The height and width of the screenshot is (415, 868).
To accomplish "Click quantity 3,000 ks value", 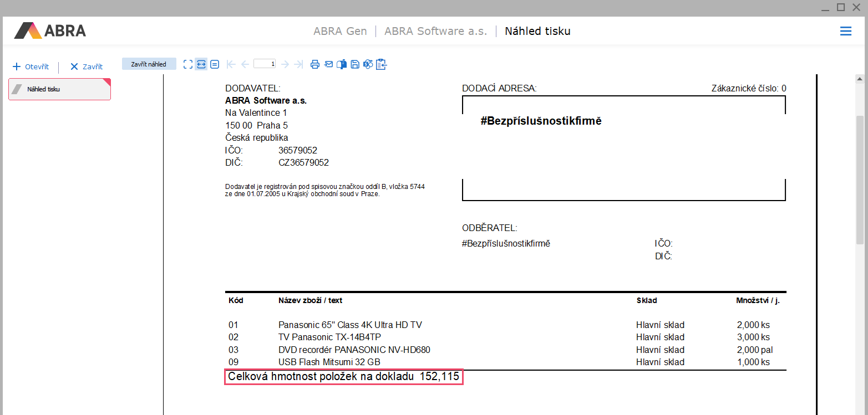I will point(753,337).
